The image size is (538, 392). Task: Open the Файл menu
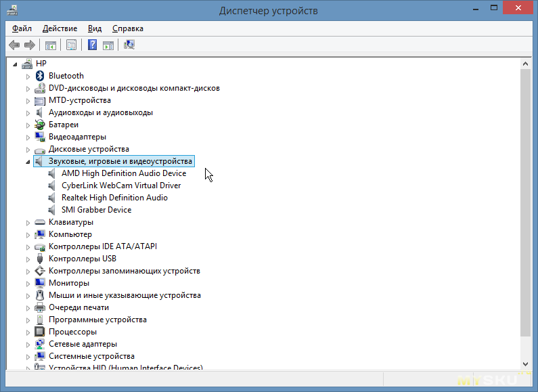(x=22, y=28)
